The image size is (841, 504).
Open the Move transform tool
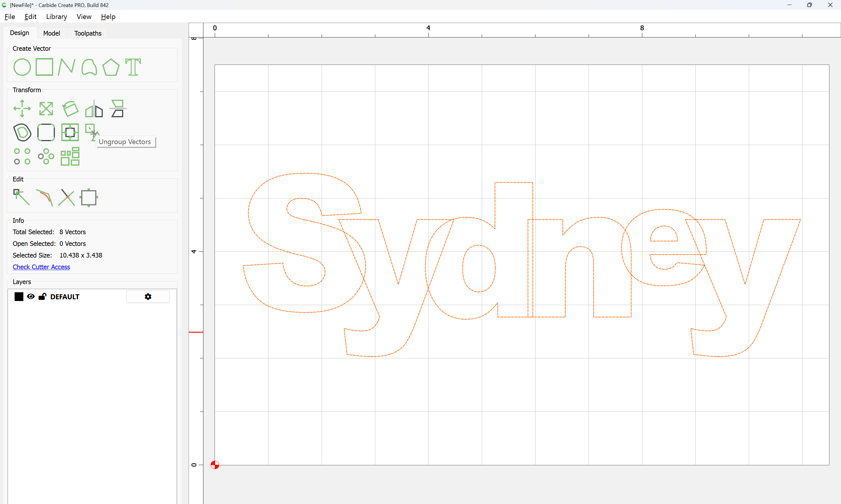click(22, 109)
